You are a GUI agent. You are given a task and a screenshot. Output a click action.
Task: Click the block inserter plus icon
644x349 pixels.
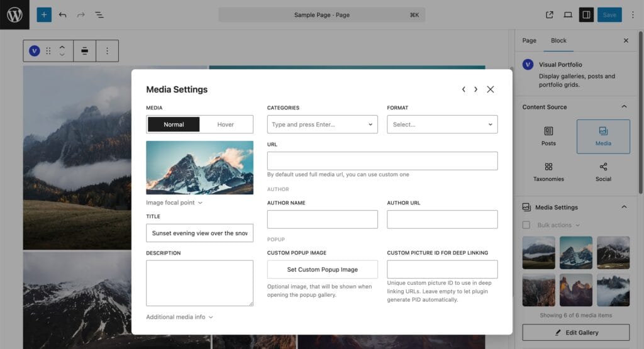pyautogui.click(x=44, y=15)
